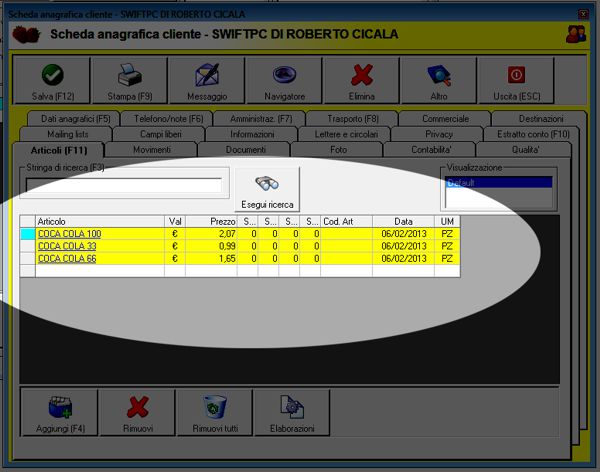This screenshot has height=472, width=600.
Task: Click the Elimina red X button
Action: click(362, 80)
